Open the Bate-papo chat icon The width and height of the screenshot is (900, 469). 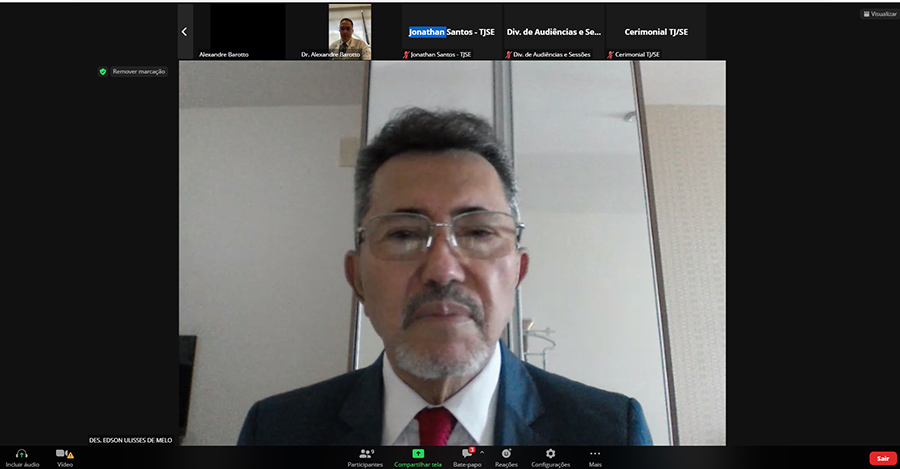466,454
